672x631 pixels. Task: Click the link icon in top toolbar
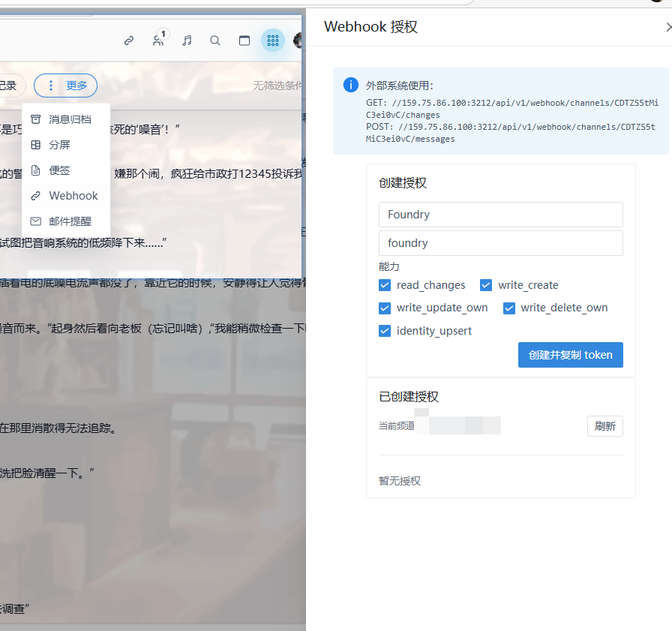(x=128, y=41)
